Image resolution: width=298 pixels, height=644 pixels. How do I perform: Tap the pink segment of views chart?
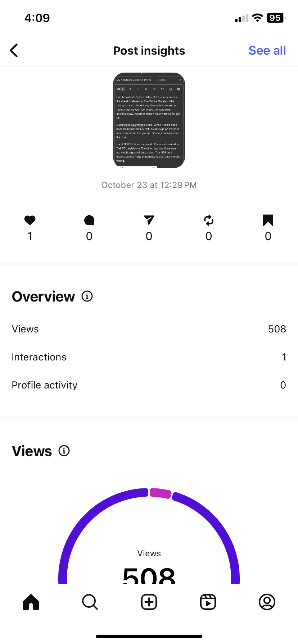point(161,493)
